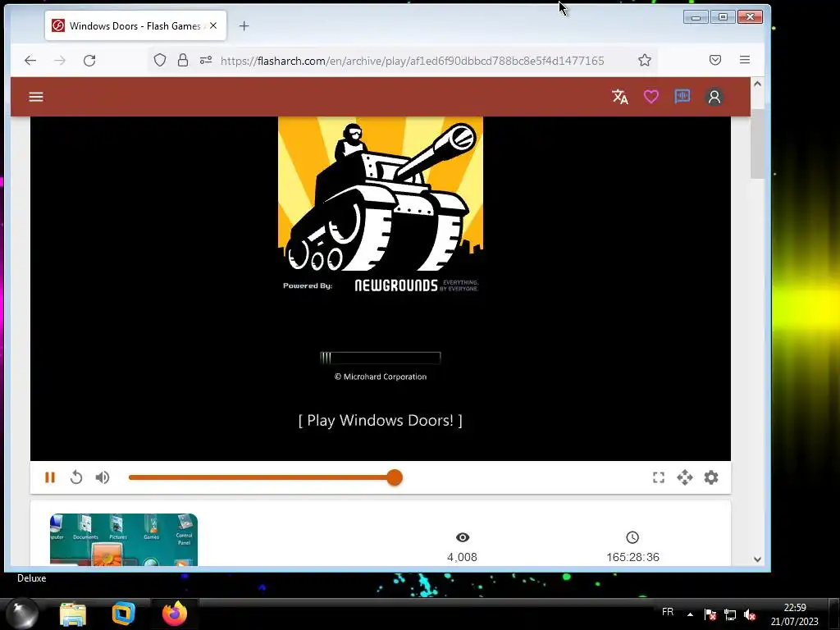Click the padlock site security icon
840x630 pixels.
(183, 60)
